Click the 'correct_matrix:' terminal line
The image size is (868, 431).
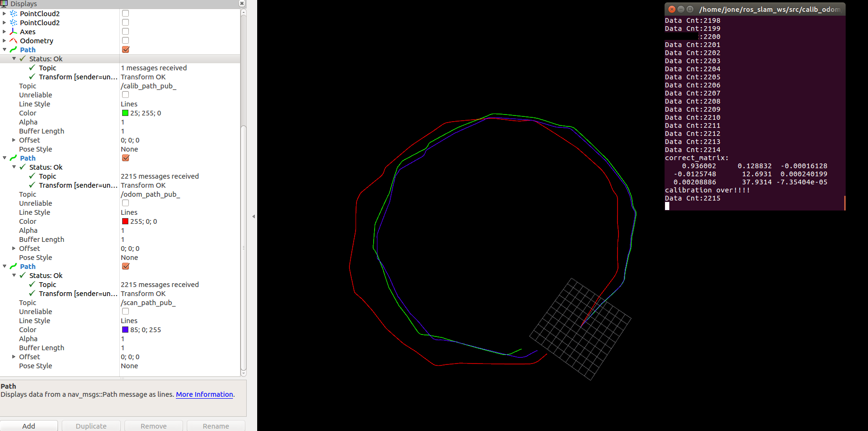click(696, 158)
